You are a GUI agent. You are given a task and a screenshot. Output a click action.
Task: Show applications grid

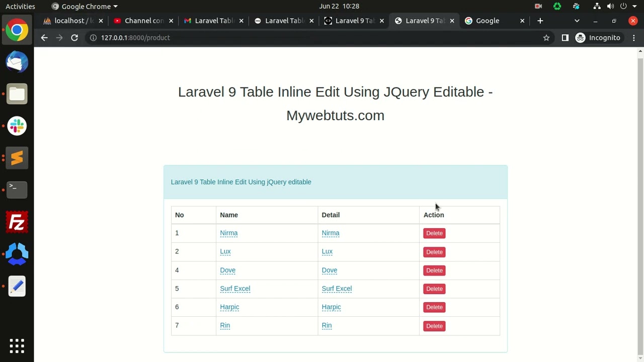(17, 345)
